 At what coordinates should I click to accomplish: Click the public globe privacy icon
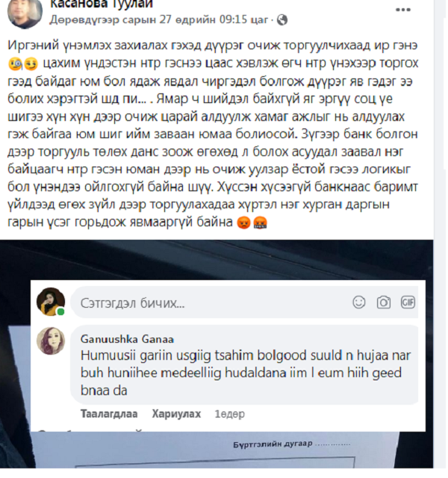click(x=282, y=20)
